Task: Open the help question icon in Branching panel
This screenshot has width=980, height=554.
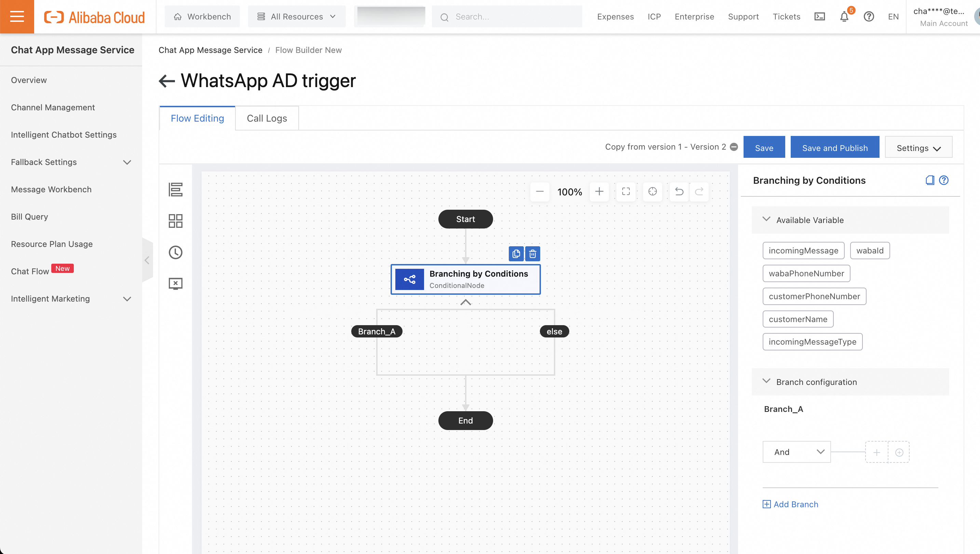Action: click(943, 180)
